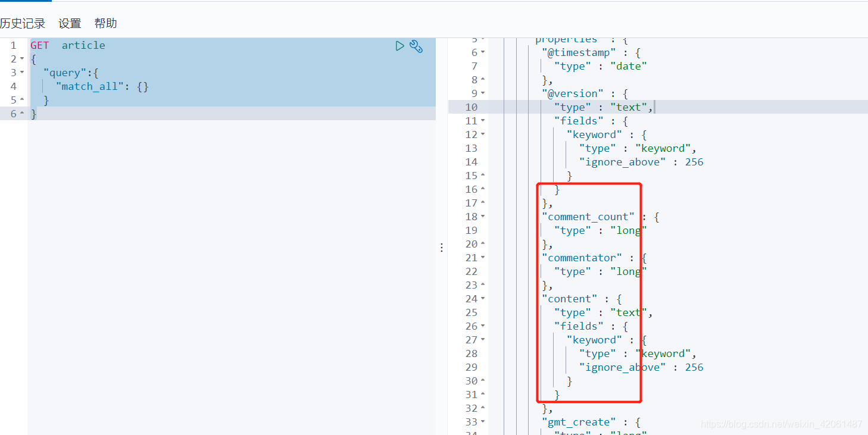Toggle fold marker at response line 8
This screenshot has height=435, width=868.
pyautogui.click(x=483, y=80)
